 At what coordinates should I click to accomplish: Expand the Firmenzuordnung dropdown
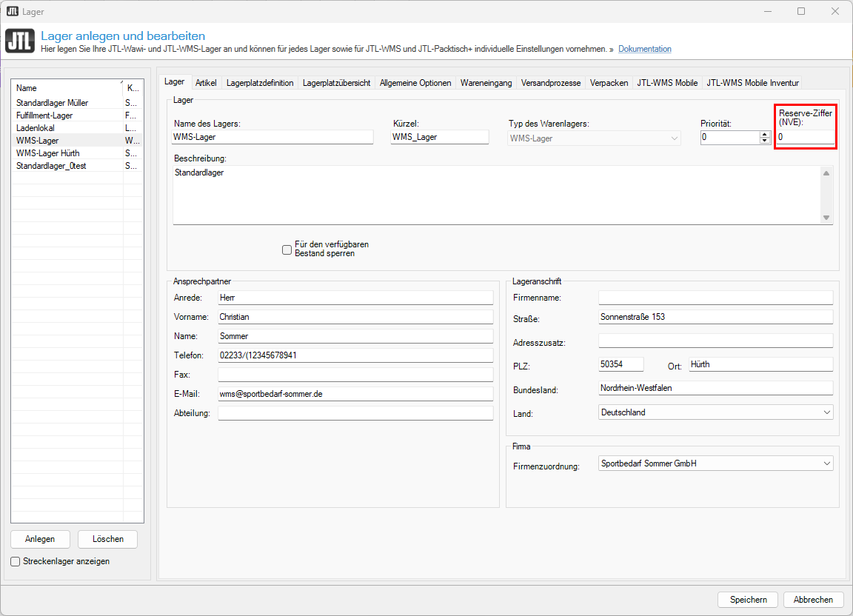pyautogui.click(x=826, y=463)
